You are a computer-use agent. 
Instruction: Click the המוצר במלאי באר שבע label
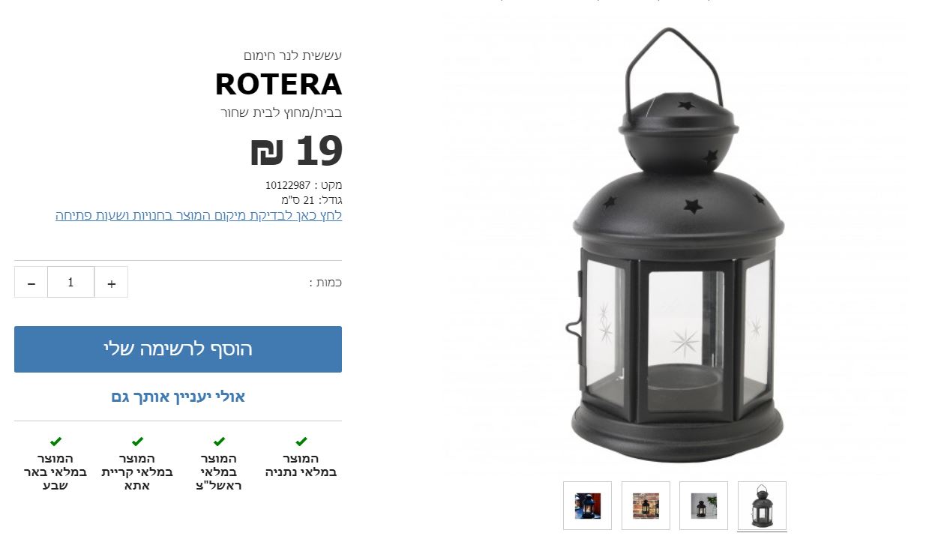coord(55,472)
